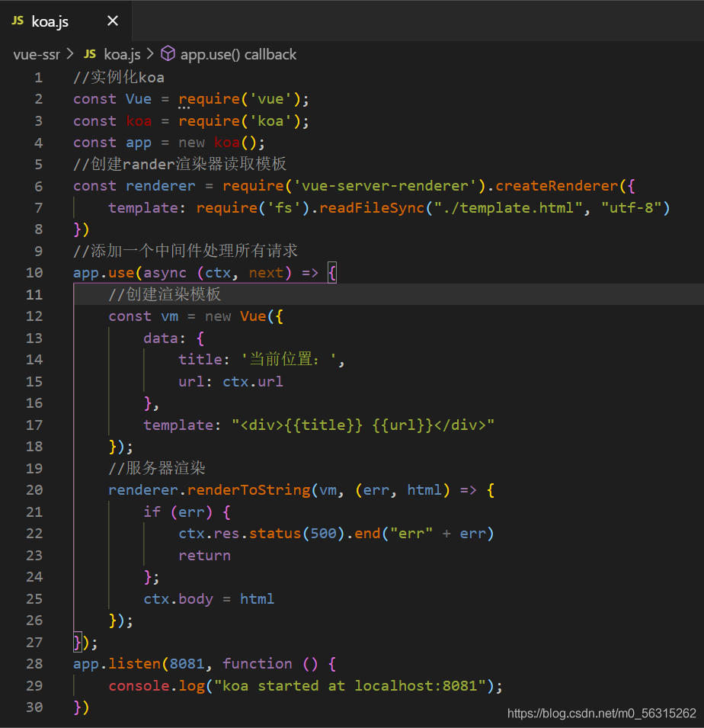Open vue-ssr folder in breadcrumb
704x728 pixels.
pos(37,55)
